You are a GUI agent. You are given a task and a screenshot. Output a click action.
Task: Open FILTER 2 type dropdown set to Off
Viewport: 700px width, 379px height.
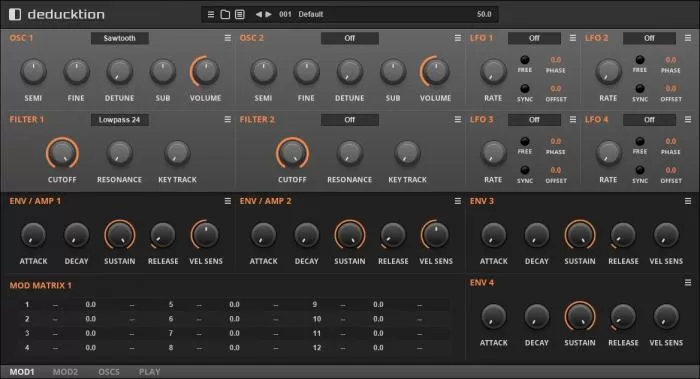350,120
